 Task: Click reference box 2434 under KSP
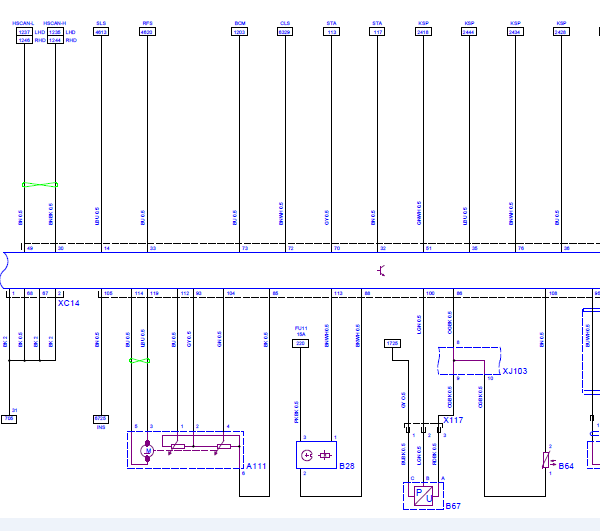point(515,32)
